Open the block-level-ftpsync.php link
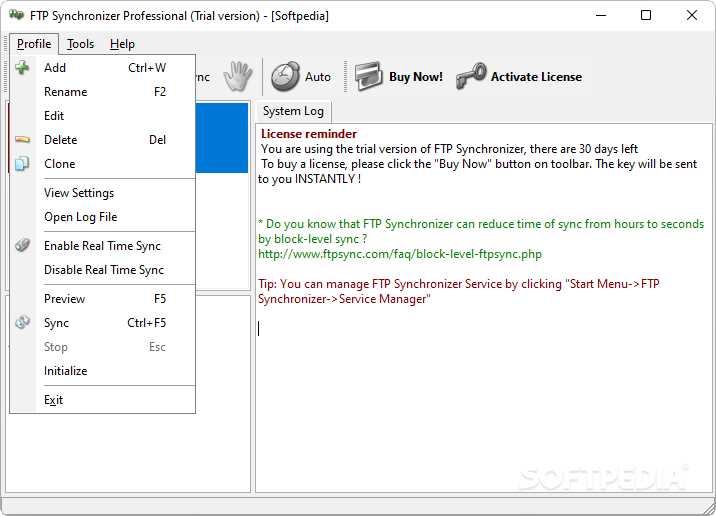This screenshot has width=716, height=516. click(x=400, y=254)
